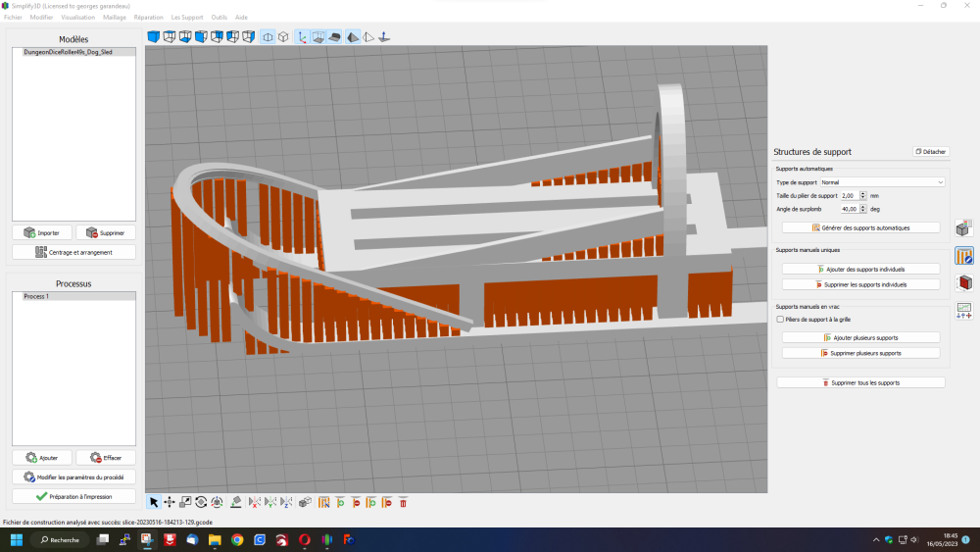Click the trash icon to delete all supports
980x552 pixels.
403,502
